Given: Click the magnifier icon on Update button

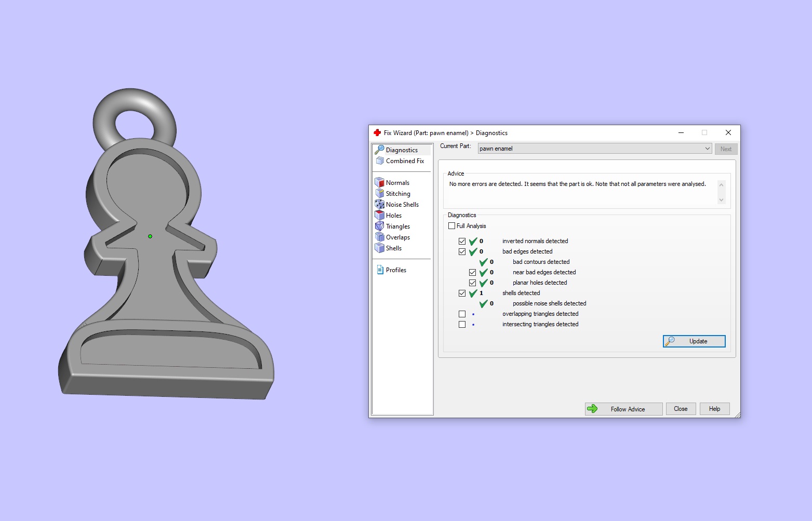Looking at the screenshot, I should [x=670, y=341].
